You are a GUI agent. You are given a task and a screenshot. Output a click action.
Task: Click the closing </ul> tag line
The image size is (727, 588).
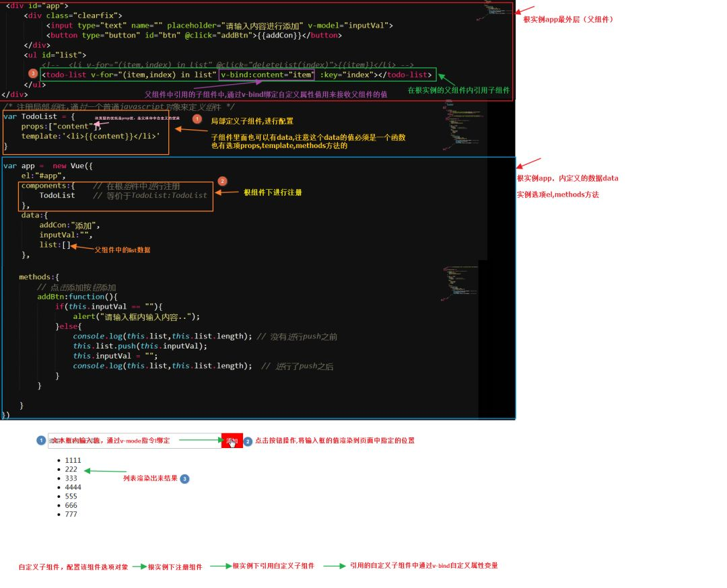35,84
